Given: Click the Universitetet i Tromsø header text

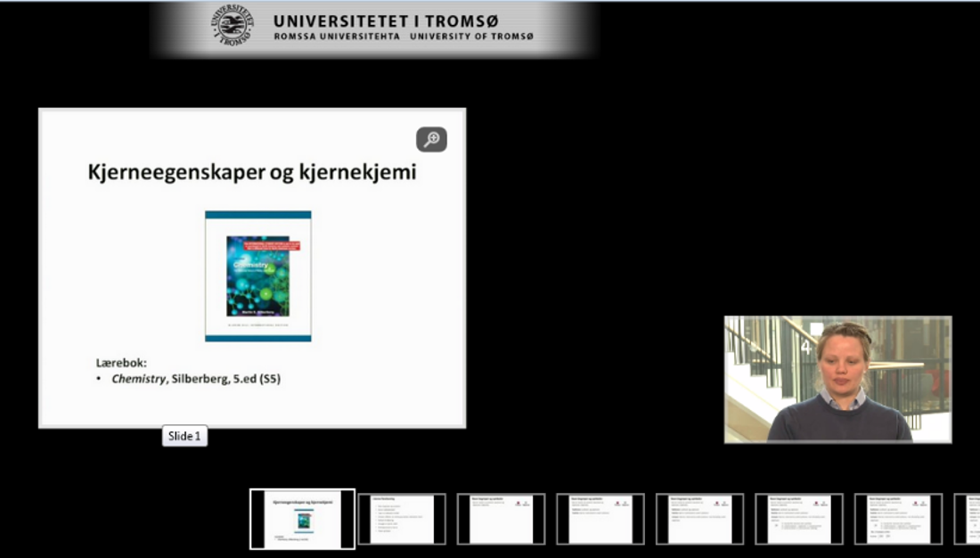Looking at the screenshot, I should pos(386,21).
